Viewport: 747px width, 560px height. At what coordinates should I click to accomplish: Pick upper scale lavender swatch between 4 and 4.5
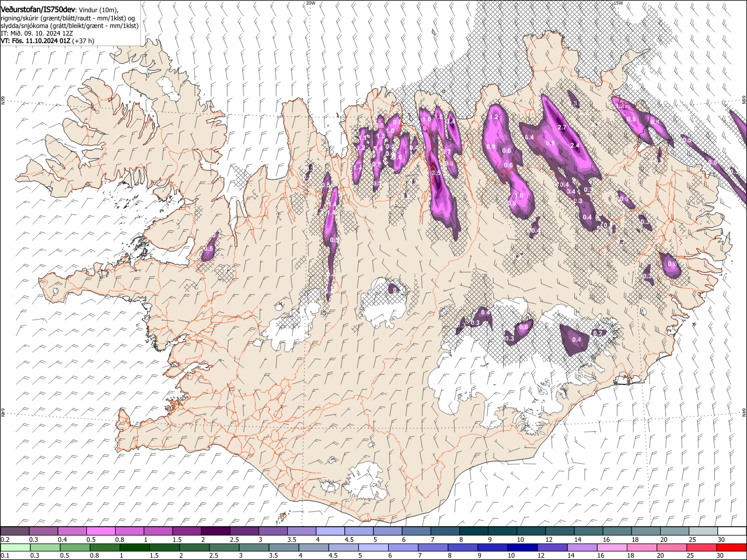330,531
